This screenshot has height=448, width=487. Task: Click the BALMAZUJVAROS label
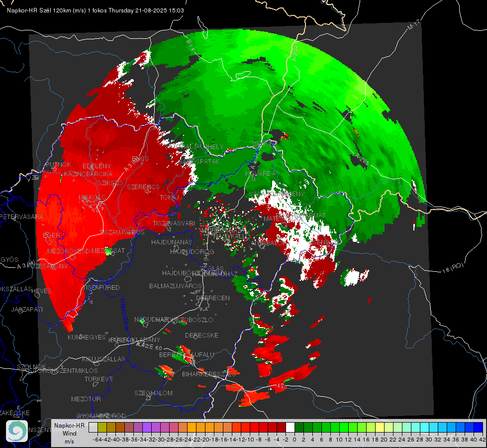coord(176,286)
